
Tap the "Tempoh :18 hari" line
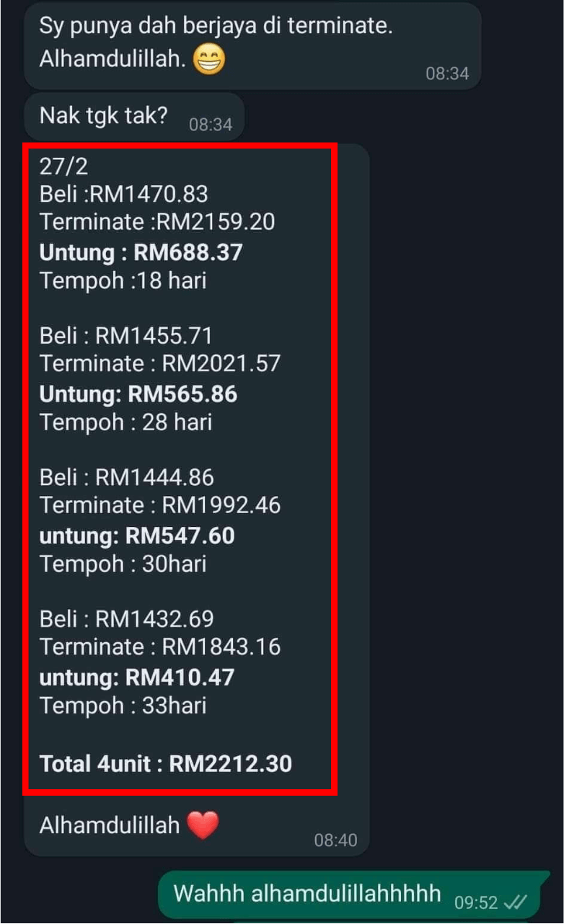click(x=123, y=280)
